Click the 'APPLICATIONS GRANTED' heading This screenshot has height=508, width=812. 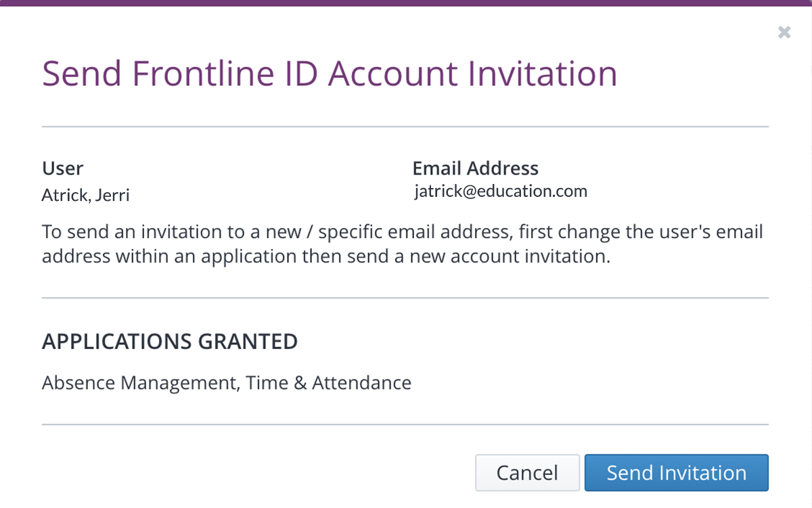pyautogui.click(x=170, y=342)
